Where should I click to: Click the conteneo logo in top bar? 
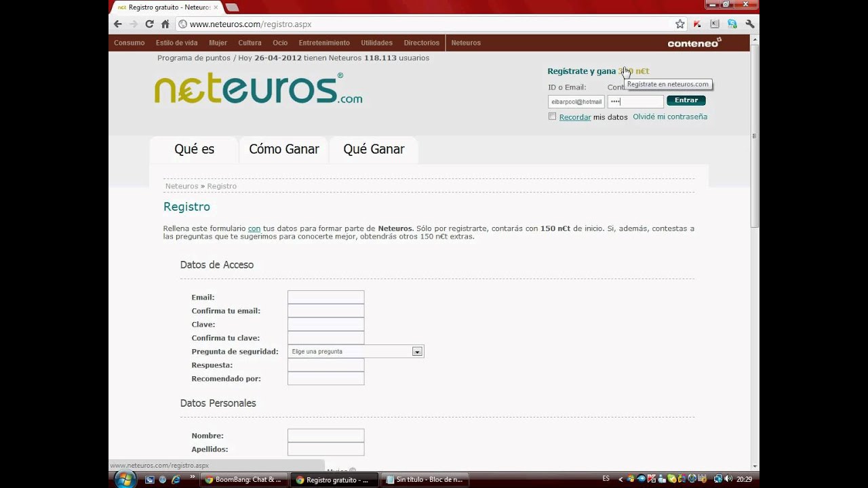click(694, 43)
